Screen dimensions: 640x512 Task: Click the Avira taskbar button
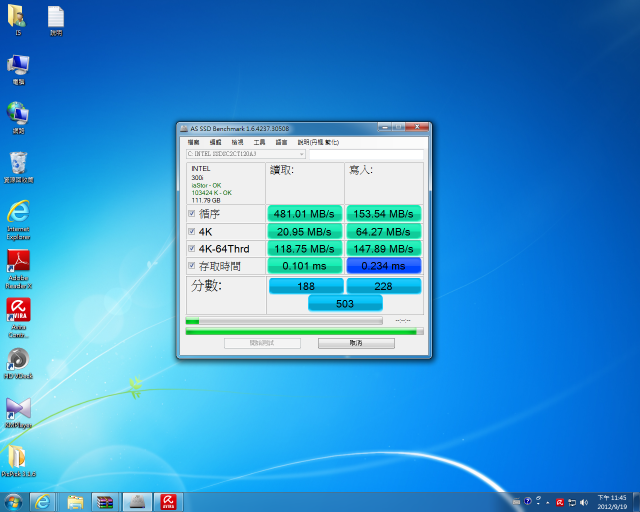pyautogui.click(x=168, y=502)
